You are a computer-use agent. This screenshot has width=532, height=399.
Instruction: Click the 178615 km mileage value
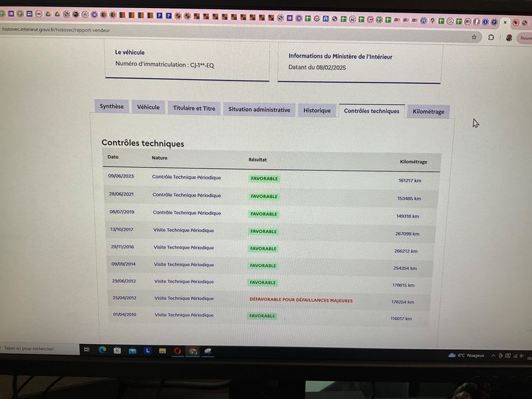404,285
